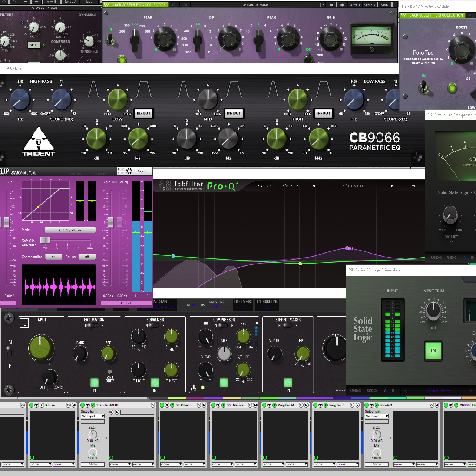Click next preset arrow in PuigTec MEQ toolbar
This screenshot has height=476, width=476.
tap(342, 5)
